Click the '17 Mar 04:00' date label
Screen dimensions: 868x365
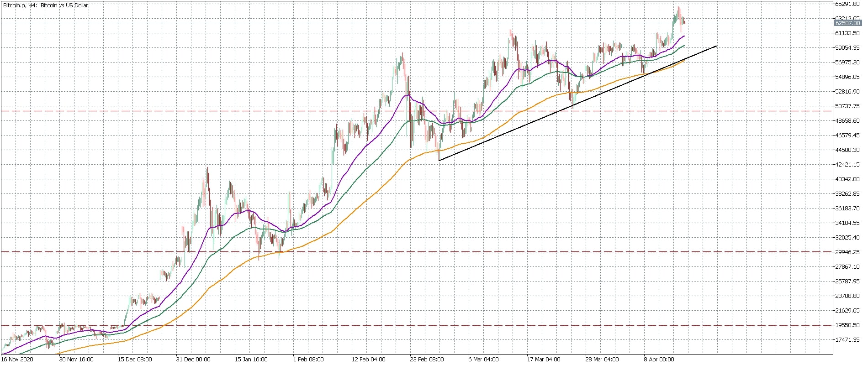pyautogui.click(x=544, y=360)
